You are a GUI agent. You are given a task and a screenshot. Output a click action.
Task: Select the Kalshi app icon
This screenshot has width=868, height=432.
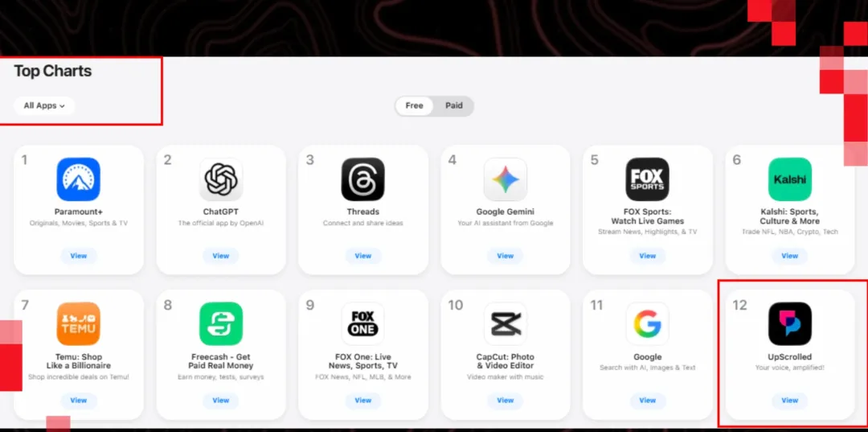[790, 179]
